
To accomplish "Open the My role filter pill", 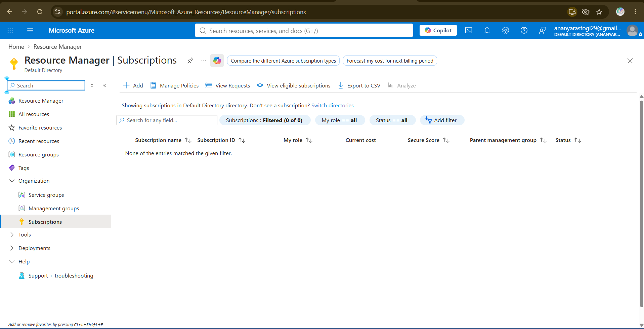I will tap(340, 120).
